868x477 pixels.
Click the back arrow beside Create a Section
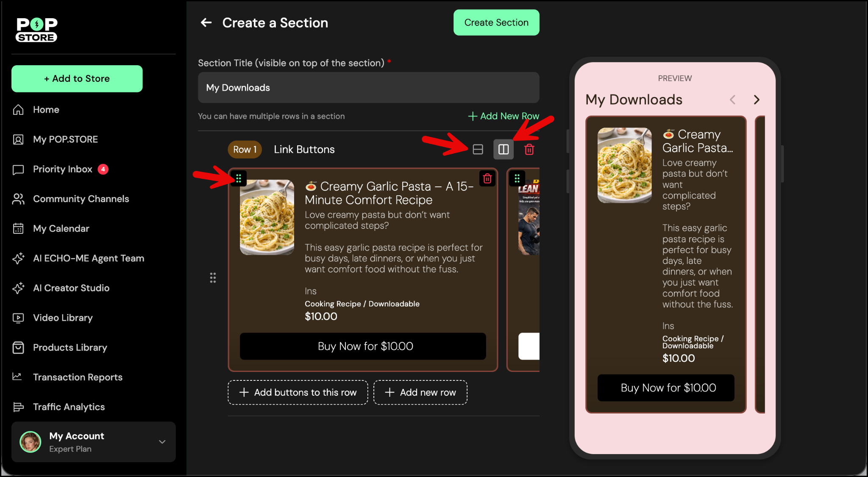pos(206,22)
